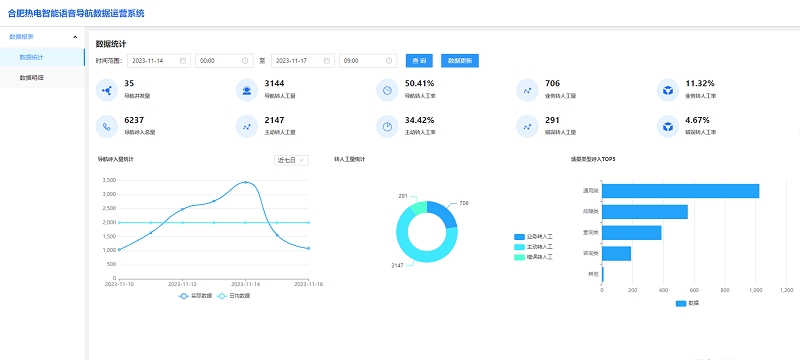Click the cube icon beside 4.67%
Screen dimensions: 800x360
[x=668, y=127]
